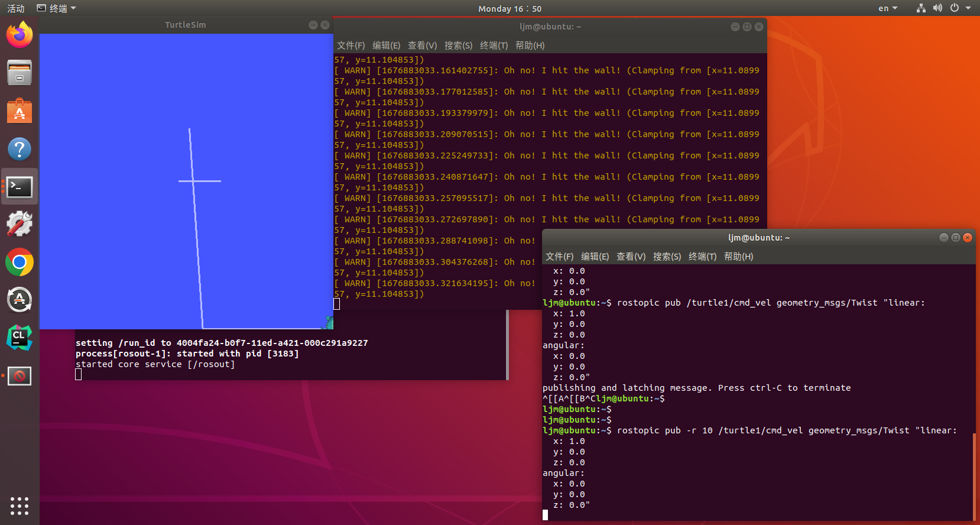Open the 活动 Activities overview
This screenshot has height=525, width=980.
click(x=16, y=8)
